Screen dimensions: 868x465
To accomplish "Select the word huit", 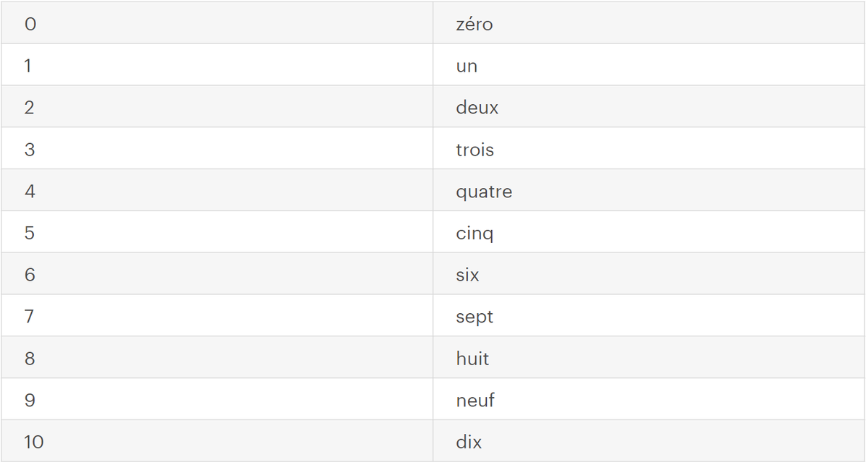I will click(x=472, y=359).
